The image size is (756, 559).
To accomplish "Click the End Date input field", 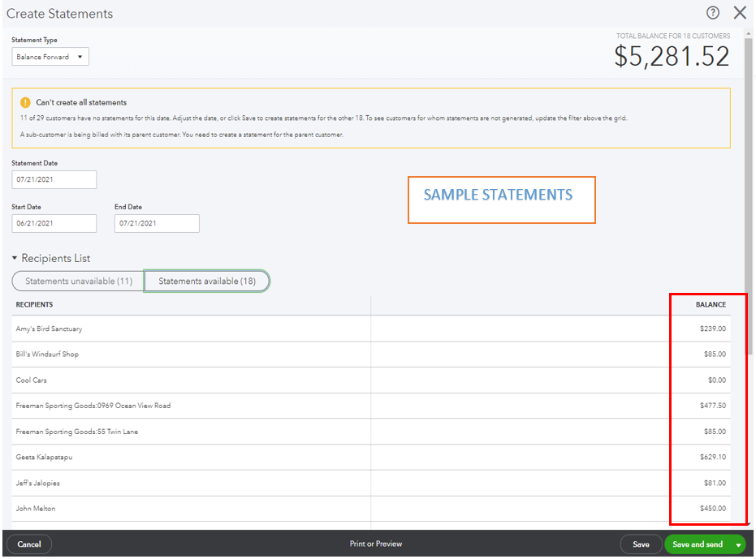I will (157, 223).
